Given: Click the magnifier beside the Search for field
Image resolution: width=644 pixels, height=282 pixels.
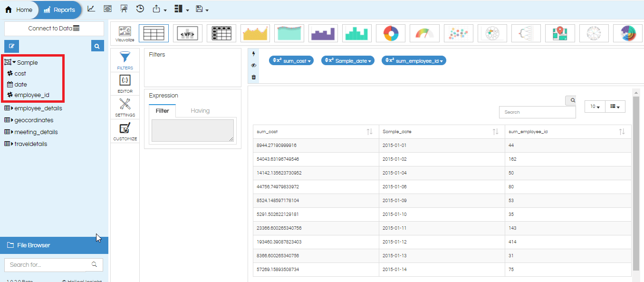Looking at the screenshot, I should [x=94, y=264].
